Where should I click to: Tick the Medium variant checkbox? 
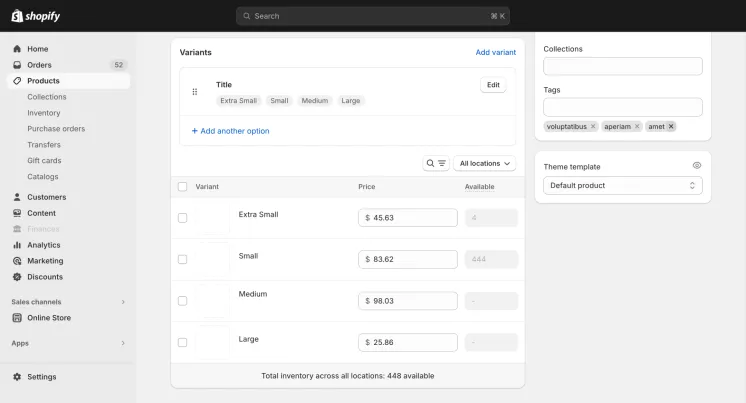pyautogui.click(x=182, y=301)
